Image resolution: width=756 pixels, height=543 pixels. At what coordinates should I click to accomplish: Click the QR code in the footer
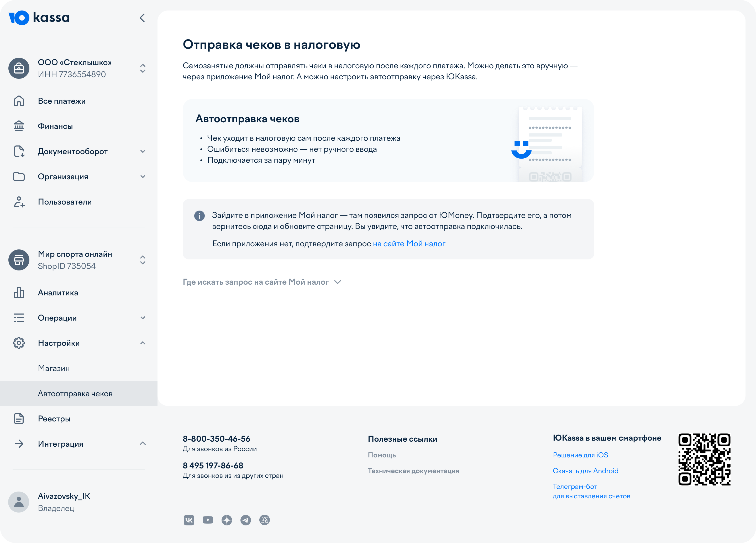704,459
